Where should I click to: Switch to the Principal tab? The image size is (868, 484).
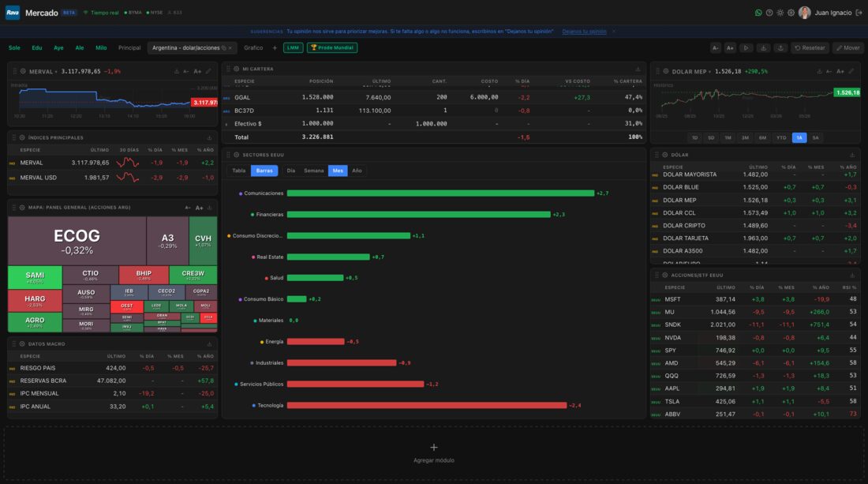[x=129, y=48]
